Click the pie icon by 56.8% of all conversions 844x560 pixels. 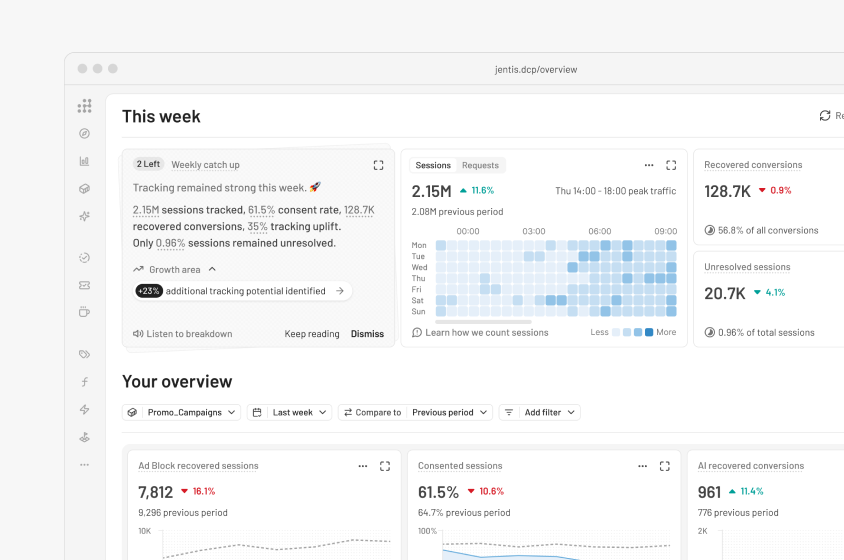pyautogui.click(x=709, y=230)
